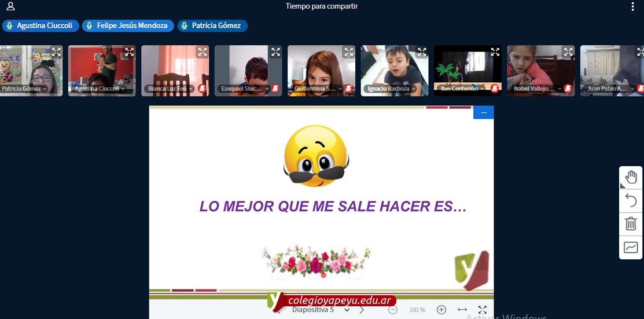Image resolution: width=644 pixels, height=319 pixels.
Task: Go to the next slide
Action: tap(362, 310)
